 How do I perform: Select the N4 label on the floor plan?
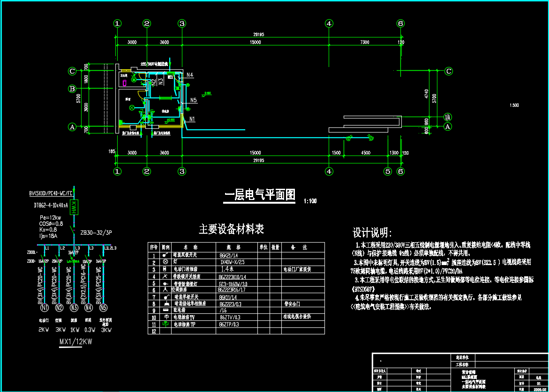tap(190, 75)
